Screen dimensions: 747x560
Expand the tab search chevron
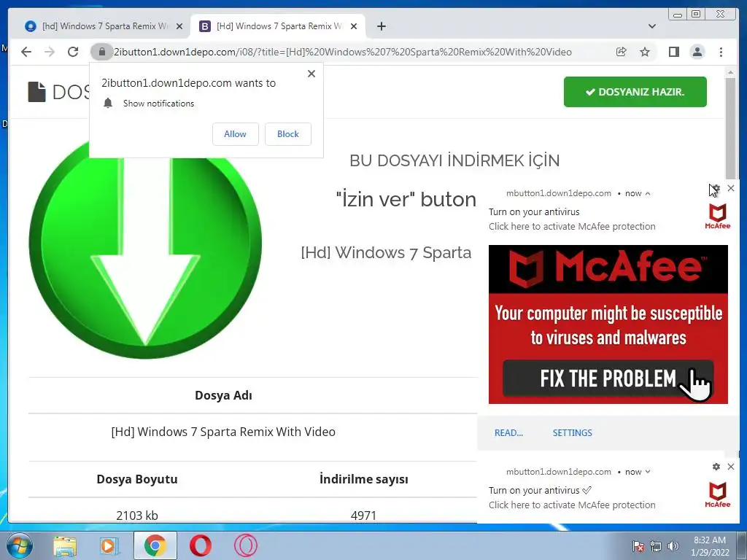[651, 26]
